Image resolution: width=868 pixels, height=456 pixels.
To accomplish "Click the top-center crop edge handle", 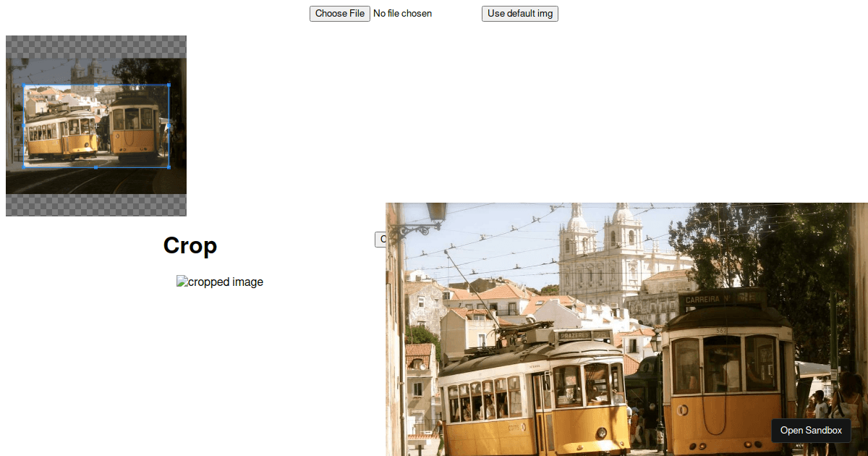I will click(x=96, y=85).
